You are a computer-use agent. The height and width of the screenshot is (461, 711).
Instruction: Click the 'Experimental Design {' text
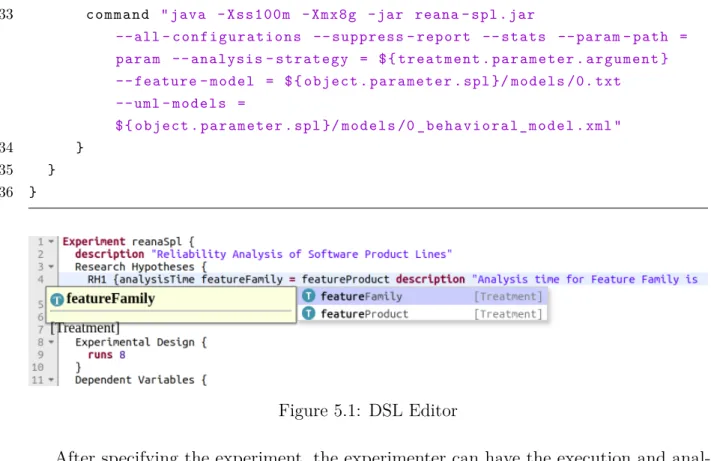pyautogui.click(x=141, y=342)
